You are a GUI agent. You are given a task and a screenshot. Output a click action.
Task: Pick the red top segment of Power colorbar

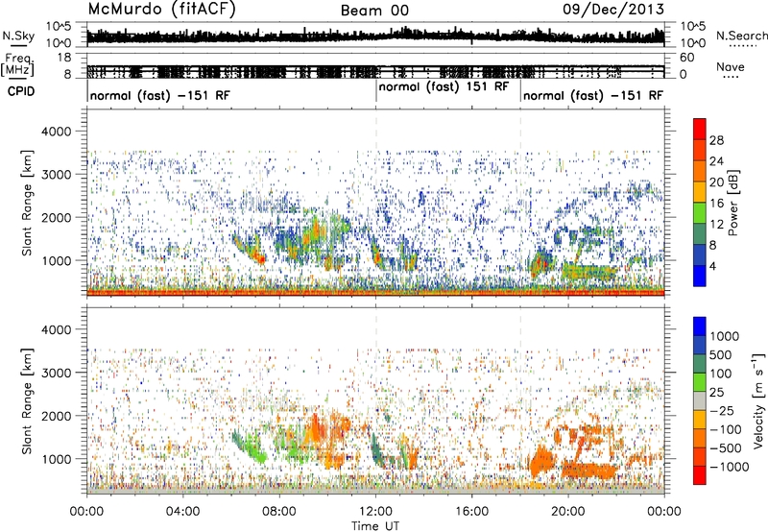700,130
